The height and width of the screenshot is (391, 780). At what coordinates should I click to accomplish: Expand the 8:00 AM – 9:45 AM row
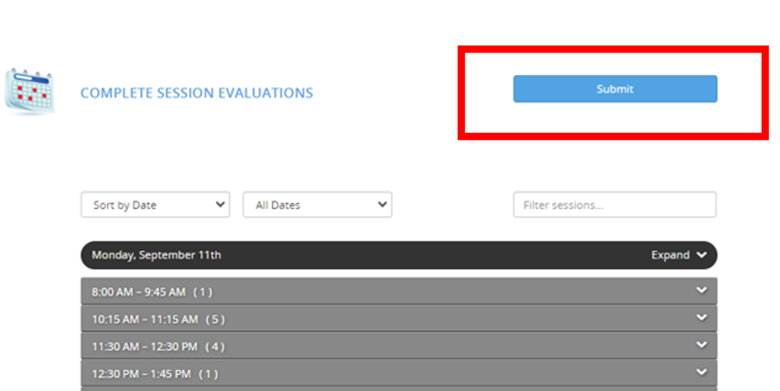coord(399,292)
